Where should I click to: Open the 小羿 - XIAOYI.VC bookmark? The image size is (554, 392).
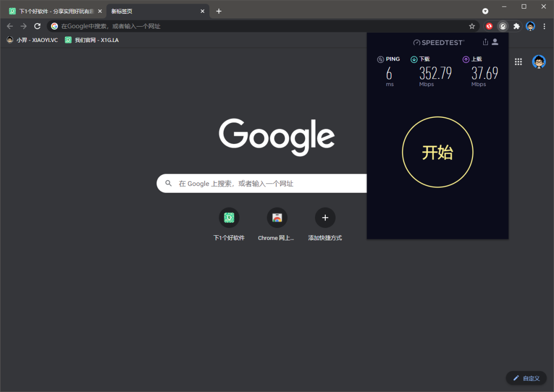coord(32,40)
